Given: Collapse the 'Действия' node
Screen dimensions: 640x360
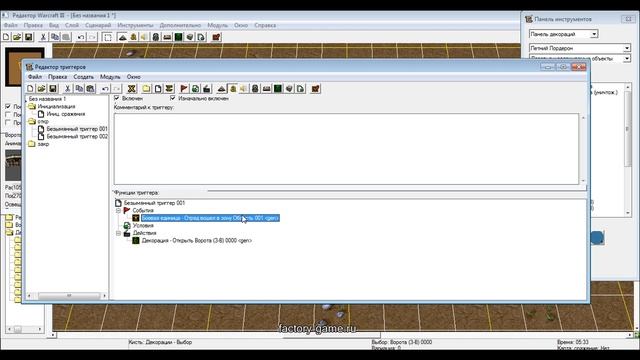Looking at the screenshot, I should (x=118, y=233).
